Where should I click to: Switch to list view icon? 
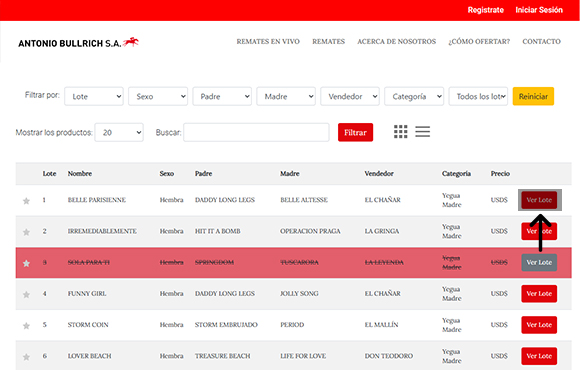pyautogui.click(x=422, y=132)
